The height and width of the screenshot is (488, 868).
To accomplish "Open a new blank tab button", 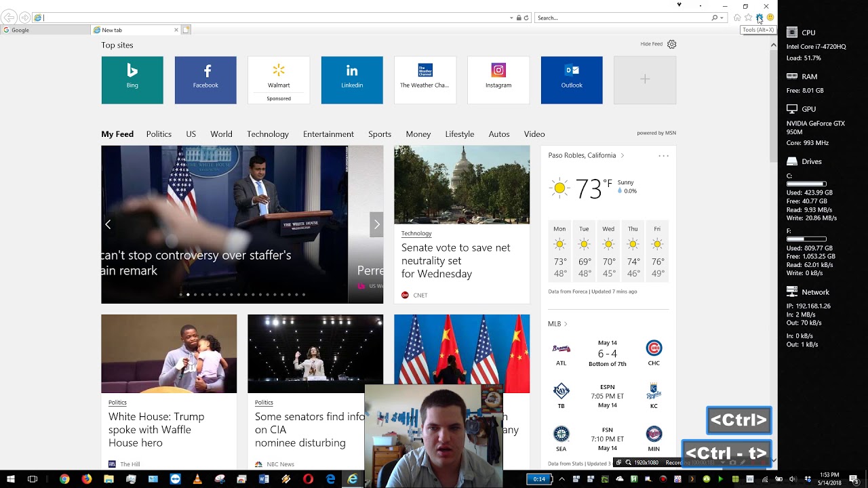I will point(186,30).
